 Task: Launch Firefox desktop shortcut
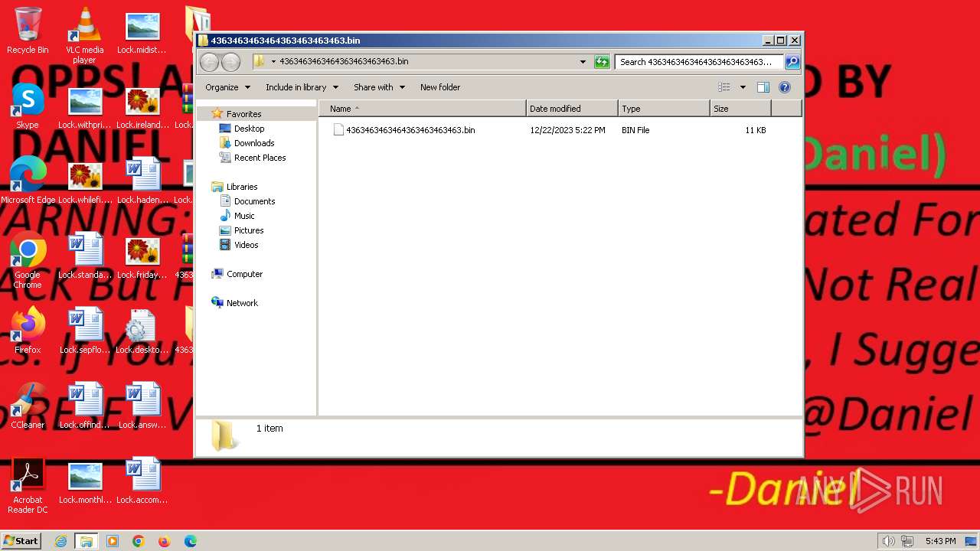(x=28, y=331)
